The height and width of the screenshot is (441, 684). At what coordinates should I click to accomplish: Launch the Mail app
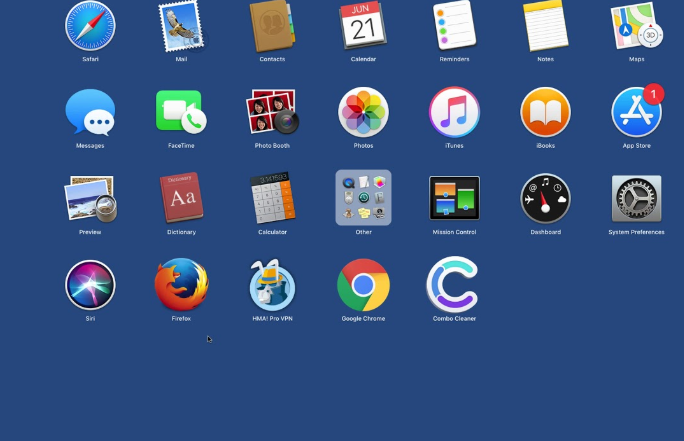(x=181, y=26)
